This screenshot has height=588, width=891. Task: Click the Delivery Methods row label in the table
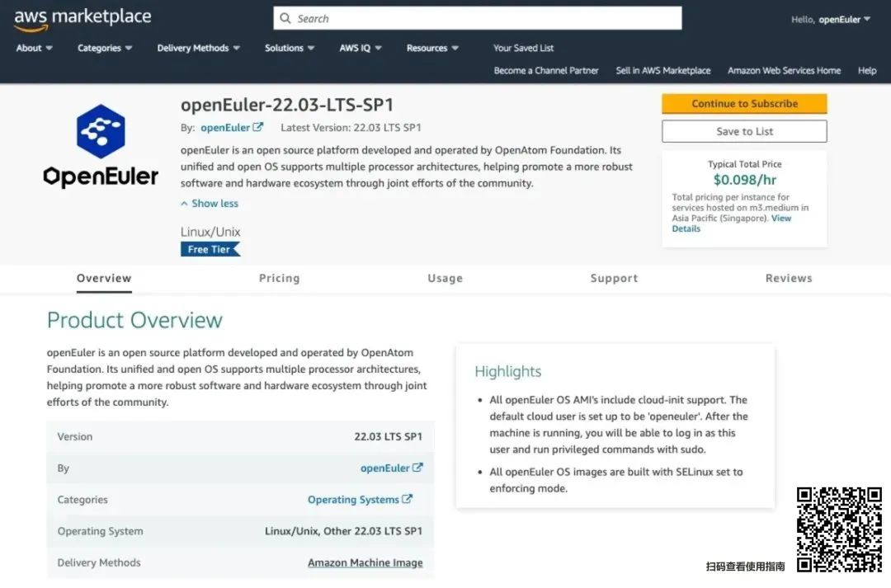coord(99,562)
